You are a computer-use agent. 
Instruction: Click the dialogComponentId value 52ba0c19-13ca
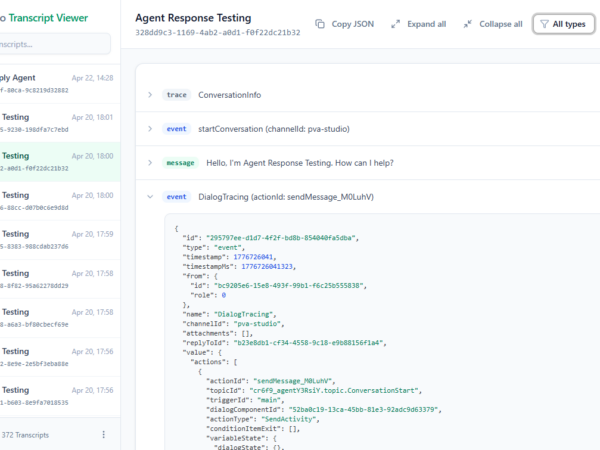[x=363, y=410]
